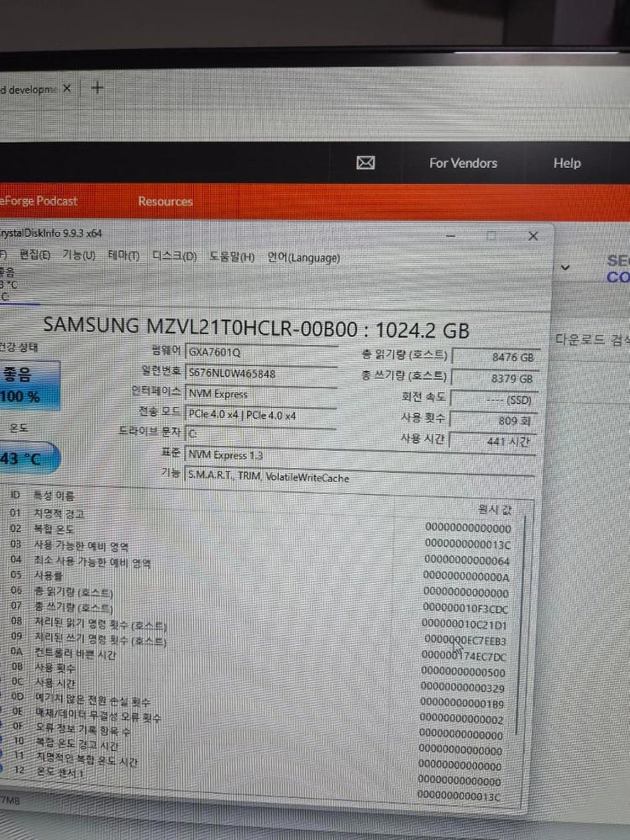The width and height of the screenshot is (630, 840).
Task: Click power on count value 809 회
Action: (493, 421)
